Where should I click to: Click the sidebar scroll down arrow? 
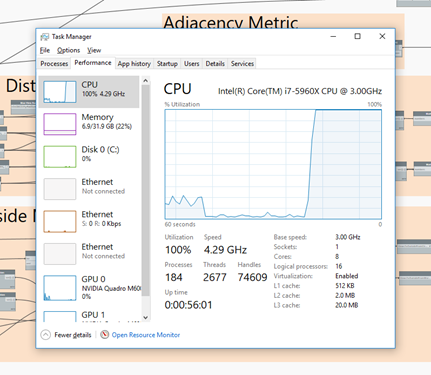145,318
